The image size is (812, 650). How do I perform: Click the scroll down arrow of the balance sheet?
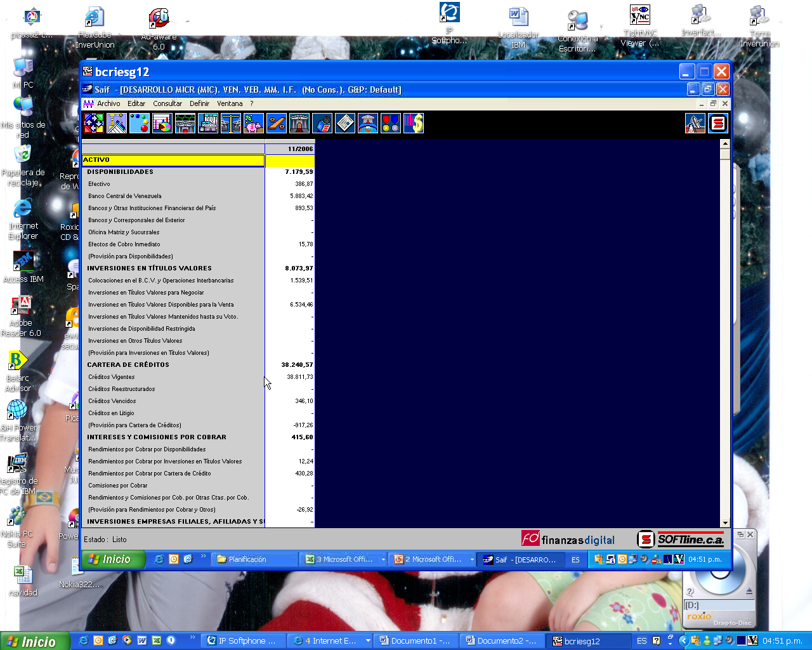[x=725, y=523]
